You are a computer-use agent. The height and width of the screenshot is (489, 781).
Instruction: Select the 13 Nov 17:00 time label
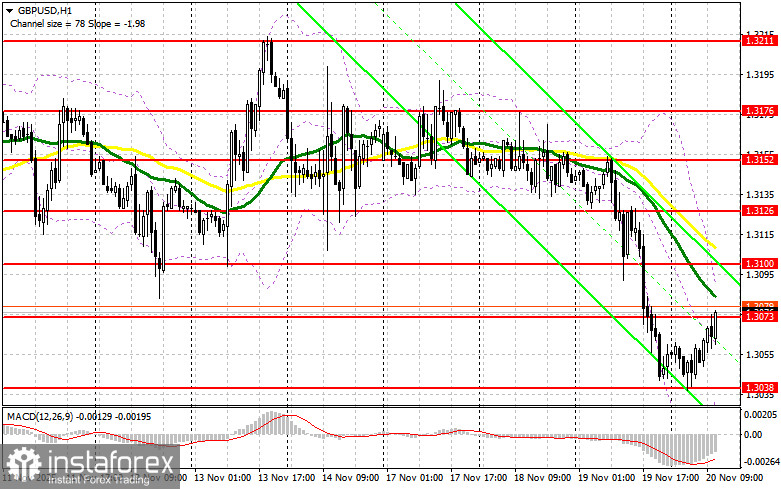(x=286, y=478)
